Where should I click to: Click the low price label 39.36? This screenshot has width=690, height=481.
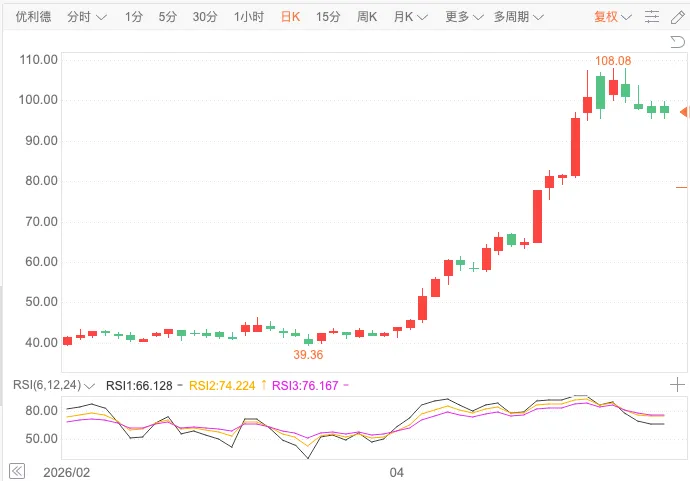[x=308, y=355]
